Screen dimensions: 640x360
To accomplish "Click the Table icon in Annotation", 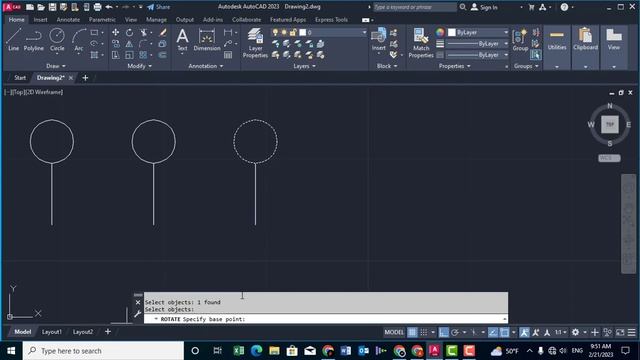I will click(x=228, y=55).
